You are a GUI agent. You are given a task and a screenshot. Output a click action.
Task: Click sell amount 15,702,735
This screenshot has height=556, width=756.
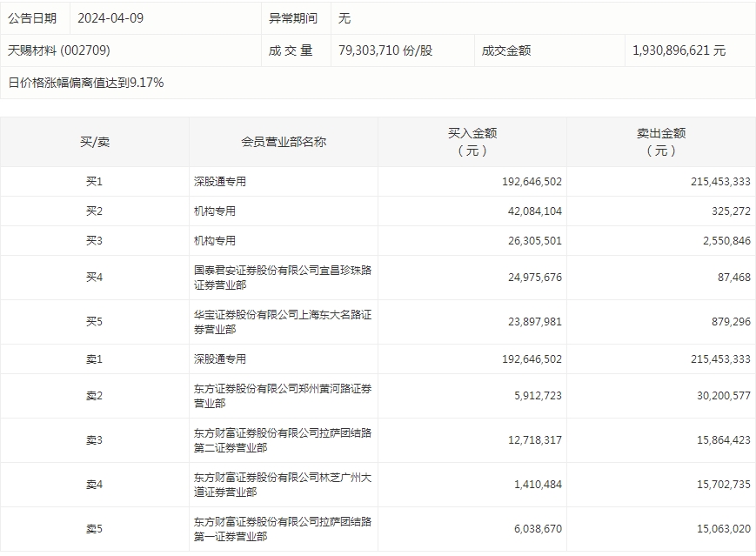click(x=724, y=485)
